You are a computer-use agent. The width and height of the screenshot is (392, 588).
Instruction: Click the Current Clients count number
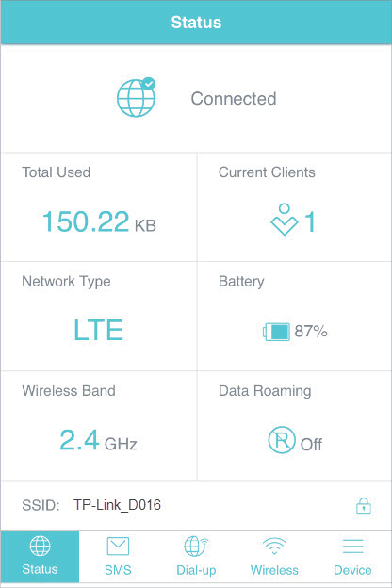coord(310,221)
